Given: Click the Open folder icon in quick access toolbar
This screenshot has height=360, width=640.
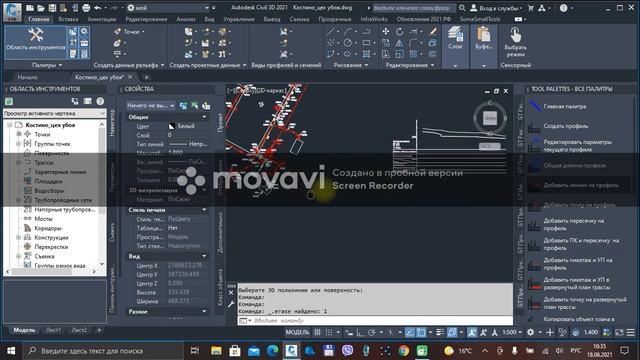Looking at the screenshot, I should click(41, 8).
